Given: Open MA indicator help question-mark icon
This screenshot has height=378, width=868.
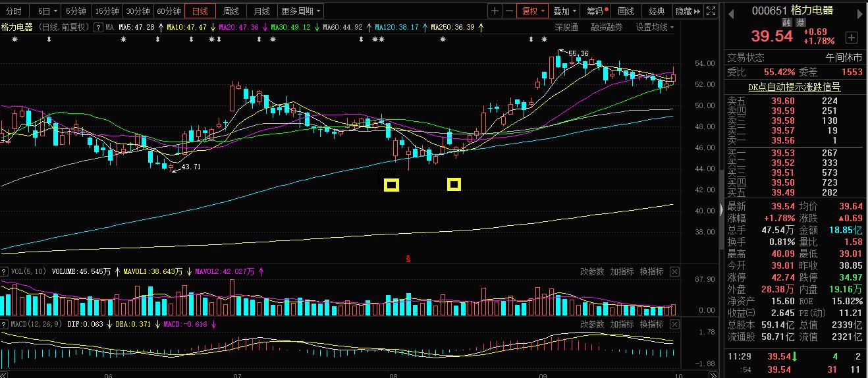Looking at the screenshot, I should (97, 28).
